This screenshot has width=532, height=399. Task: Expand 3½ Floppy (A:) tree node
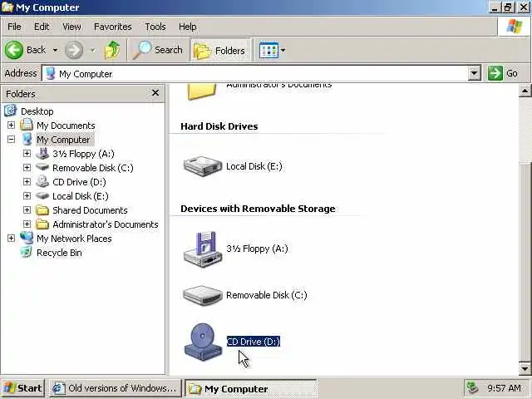[x=27, y=153]
